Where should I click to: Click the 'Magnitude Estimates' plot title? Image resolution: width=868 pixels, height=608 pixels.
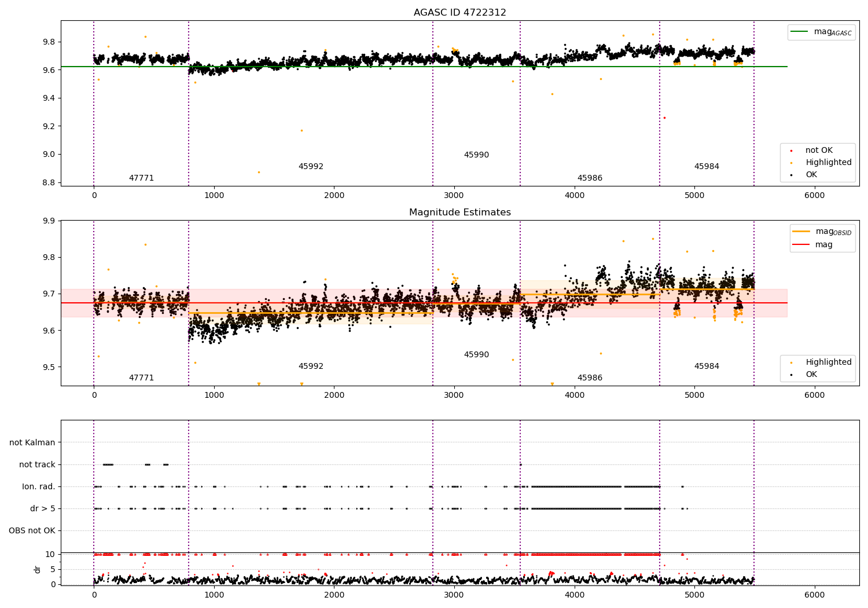coord(459,213)
